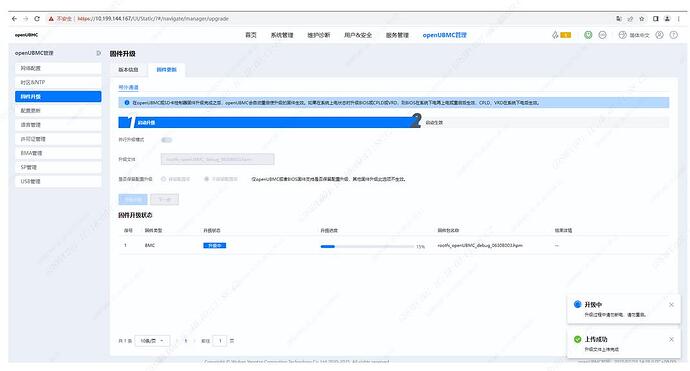Screen dimensions: 690x371
Task: Open the browser side panel icon
Action: pyautogui.click(x=656, y=18)
